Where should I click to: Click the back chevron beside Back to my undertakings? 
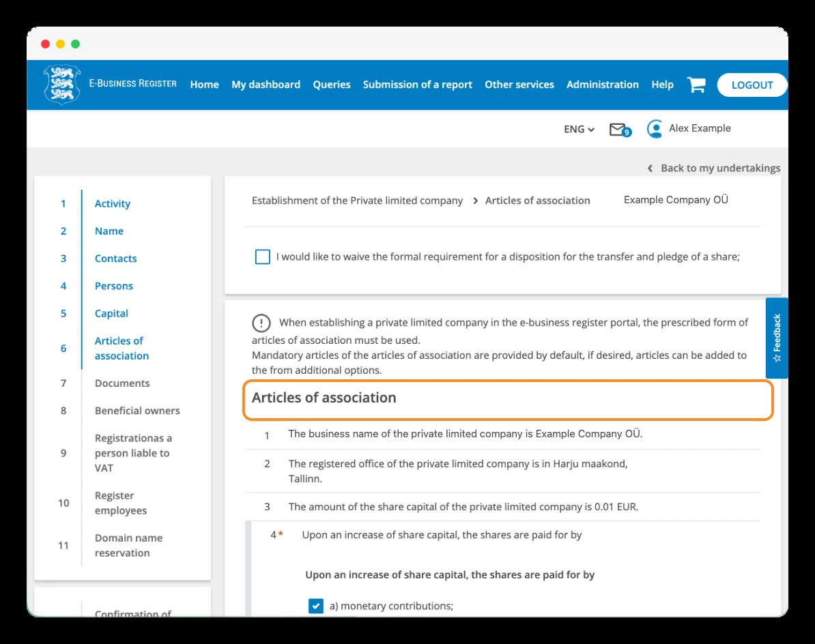click(650, 169)
